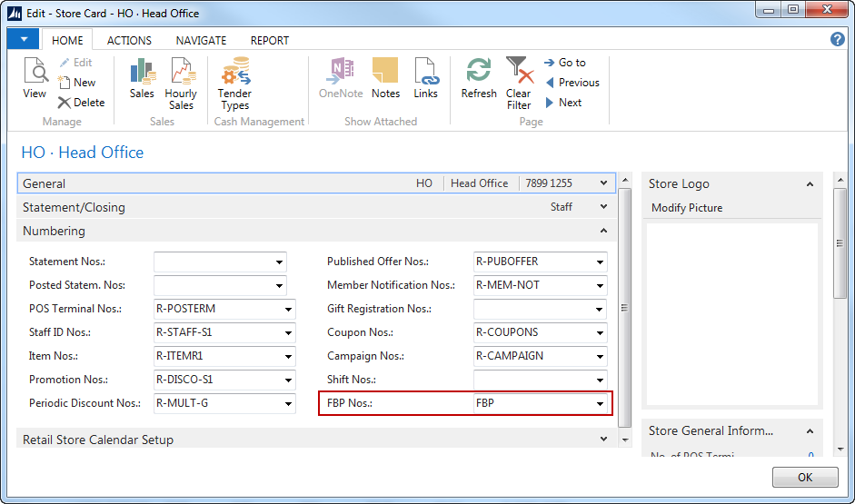The height and width of the screenshot is (504, 855).
Task: Expand the Coupon Nos. dropdown list
Action: coord(600,332)
